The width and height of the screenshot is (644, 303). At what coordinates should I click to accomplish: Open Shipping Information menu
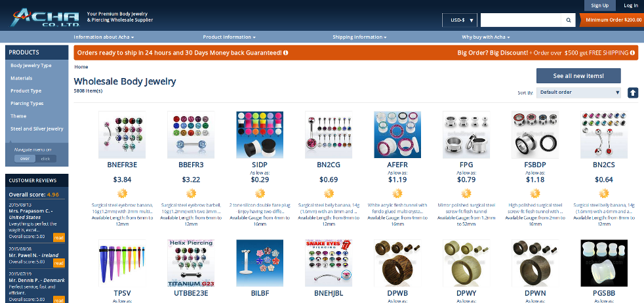[x=359, y=37]
